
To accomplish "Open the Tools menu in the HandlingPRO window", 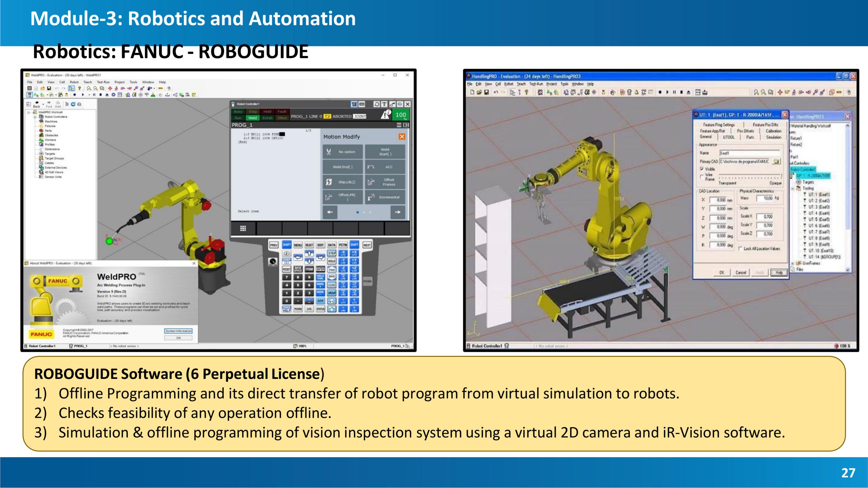I will click(x=564, y=84).
